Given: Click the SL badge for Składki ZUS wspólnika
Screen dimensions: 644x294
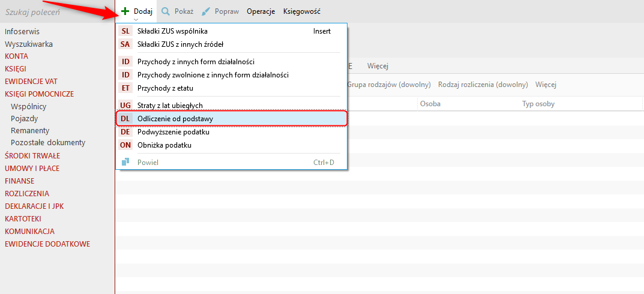Looking at the screenshot, I should click(x=125, y=31).
